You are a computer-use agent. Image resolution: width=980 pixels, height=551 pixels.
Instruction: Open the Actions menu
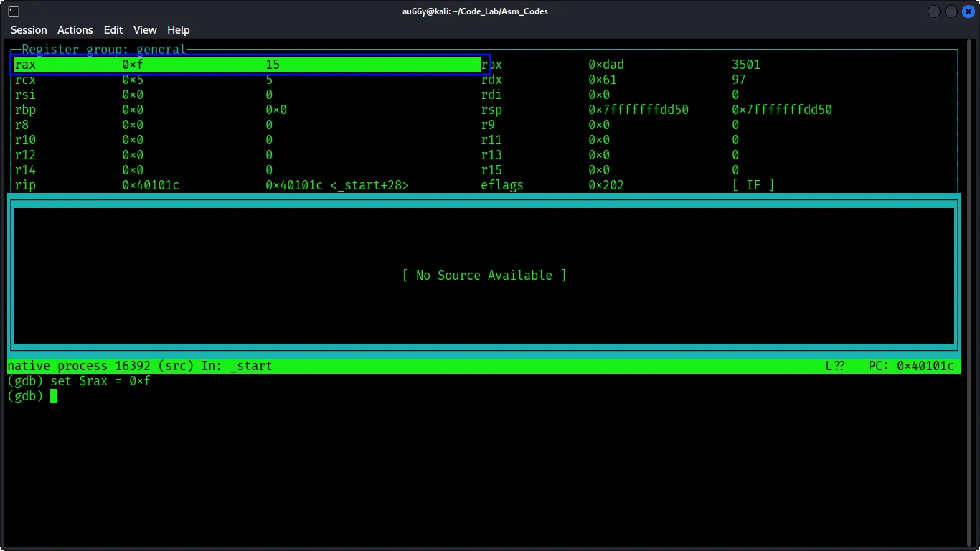75,30
